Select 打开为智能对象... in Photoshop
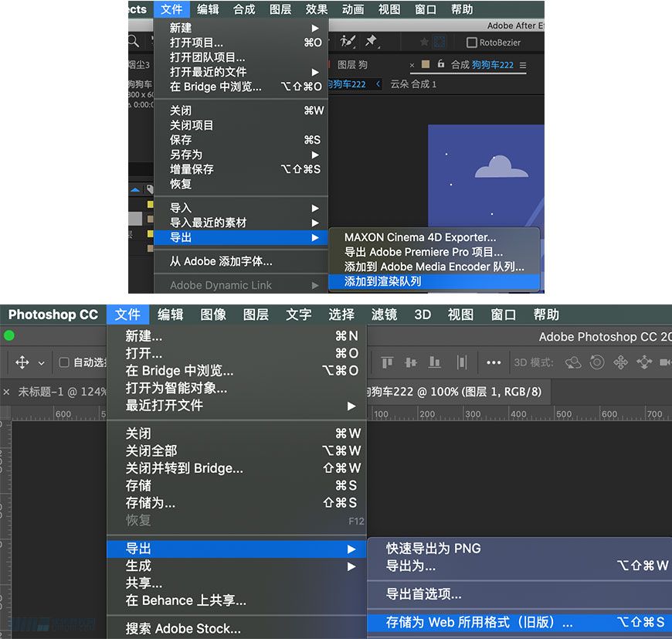The width and height of the screenshot is (672, 639). click(x=236, y=389)
